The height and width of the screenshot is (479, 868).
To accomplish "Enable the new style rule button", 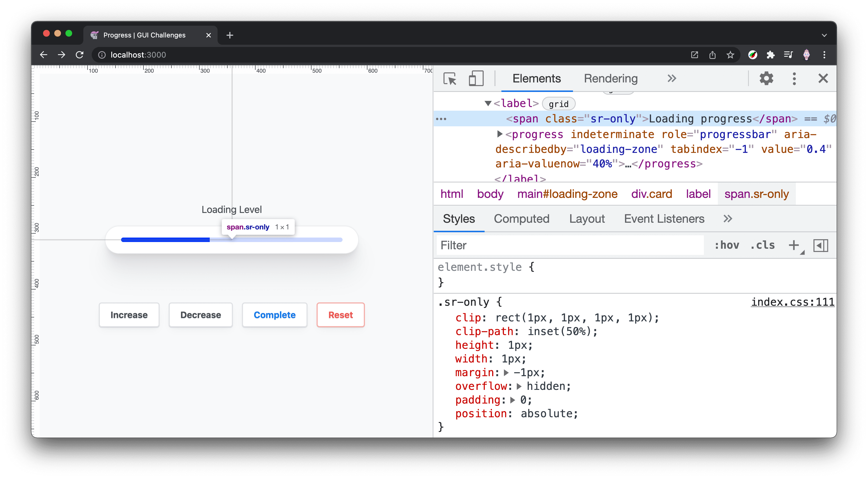I will pos(794,245).
